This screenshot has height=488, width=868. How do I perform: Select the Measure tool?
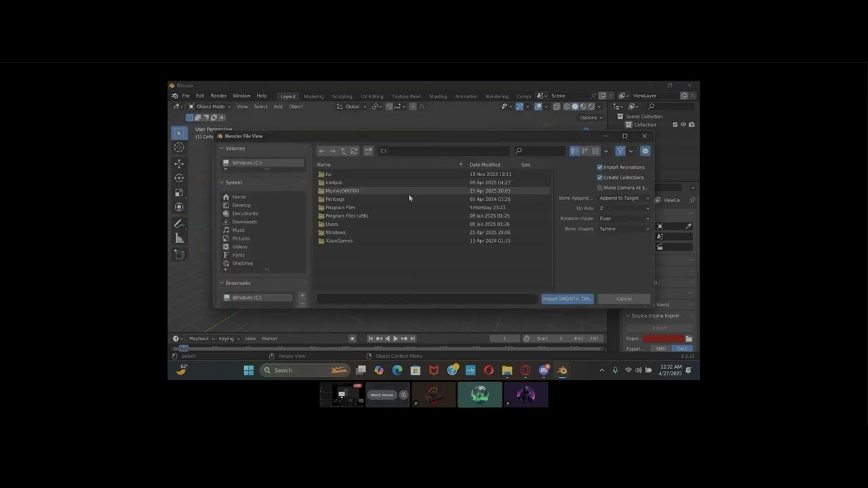179,238
